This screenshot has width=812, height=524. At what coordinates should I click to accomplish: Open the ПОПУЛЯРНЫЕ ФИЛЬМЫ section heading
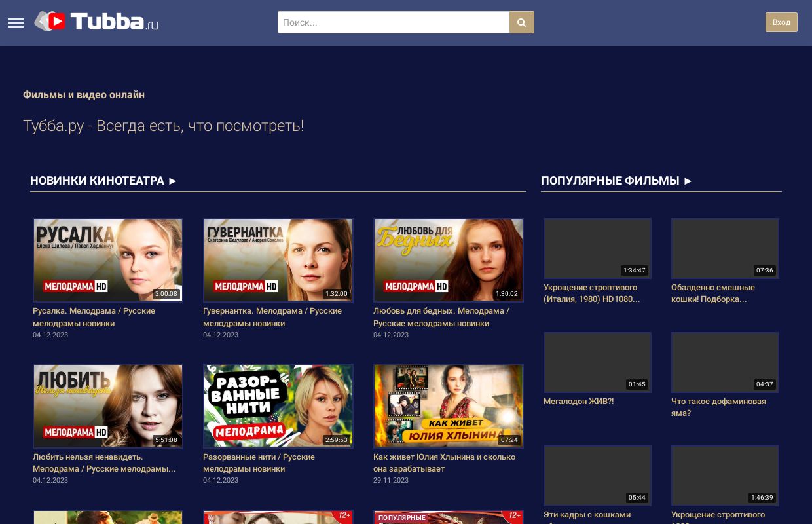point(616,181)
